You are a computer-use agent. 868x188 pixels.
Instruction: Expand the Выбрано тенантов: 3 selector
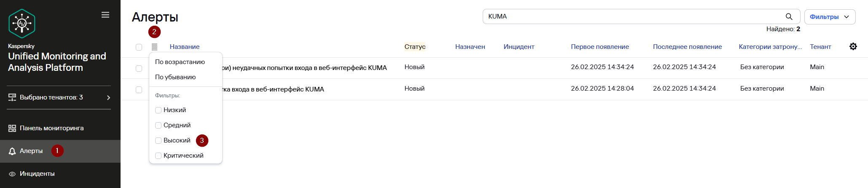click(x=59, y=97)
